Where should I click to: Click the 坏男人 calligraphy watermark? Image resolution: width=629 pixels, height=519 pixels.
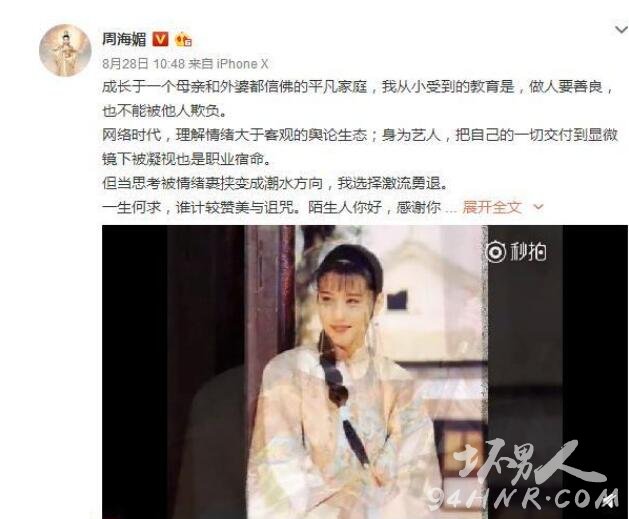pyautogui.click(x=530, y=463)
